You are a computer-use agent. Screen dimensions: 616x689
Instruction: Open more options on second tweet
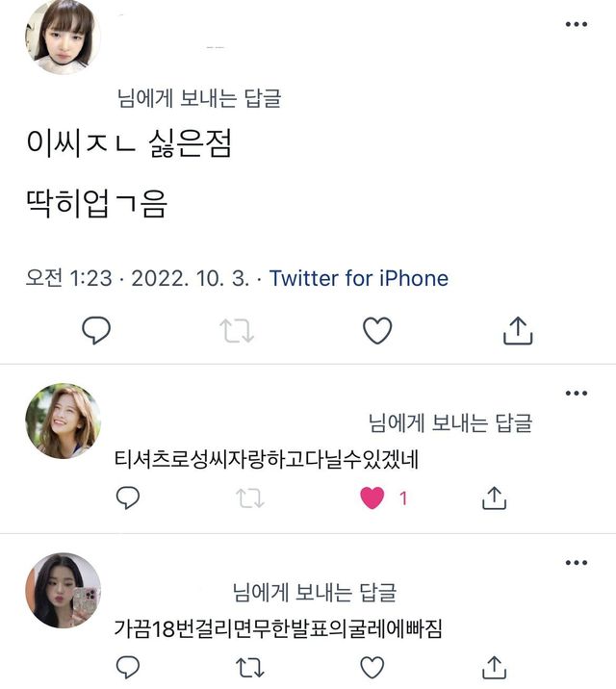click(x=576, y=393)
